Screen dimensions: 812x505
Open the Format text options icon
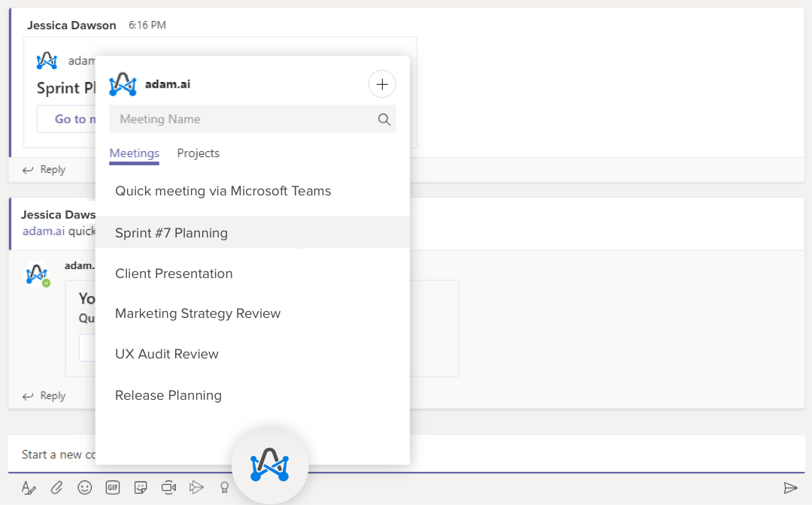[x=29, y=488]
